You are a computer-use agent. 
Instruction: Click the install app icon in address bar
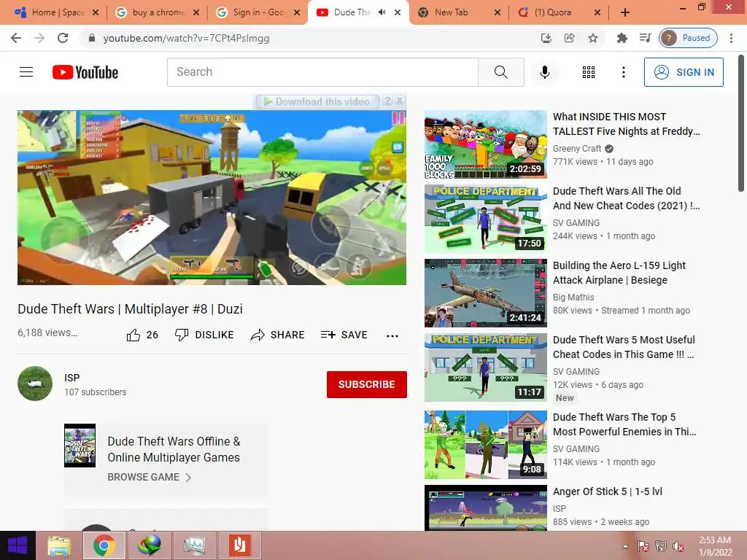point(546,38)
